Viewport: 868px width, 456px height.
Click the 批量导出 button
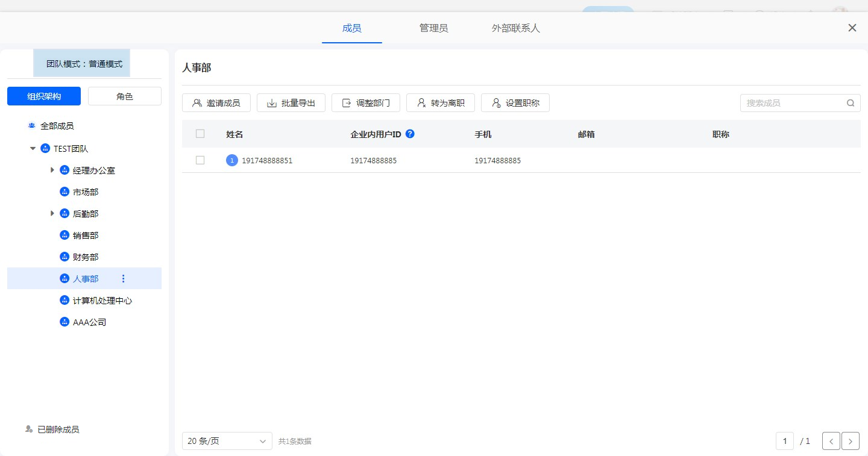291,103
